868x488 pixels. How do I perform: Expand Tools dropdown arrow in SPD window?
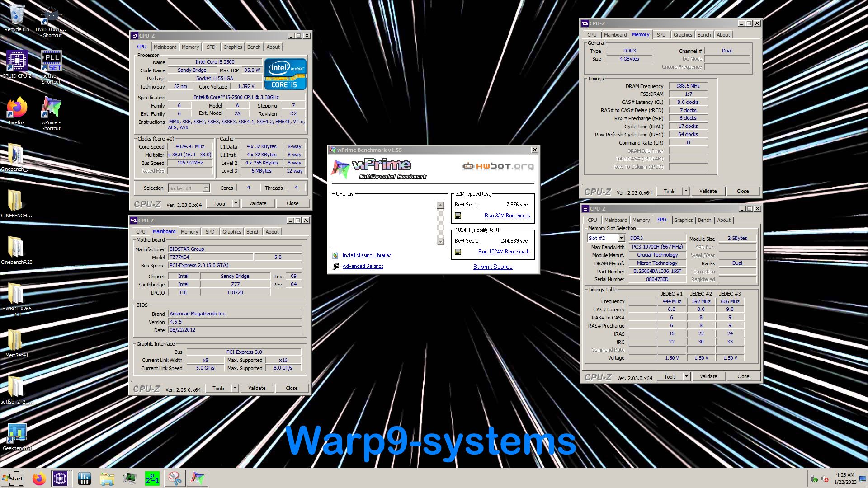pyautogui.click(x=686, y=377)
